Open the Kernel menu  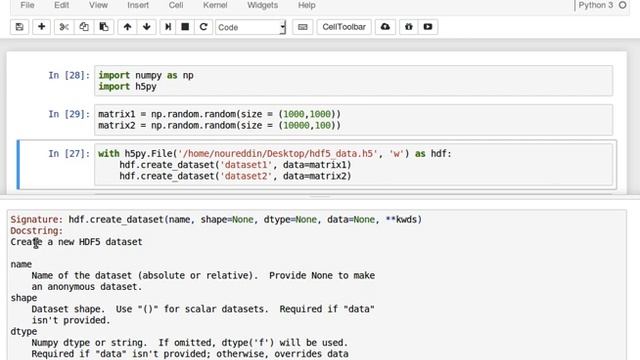pos(215,5)
